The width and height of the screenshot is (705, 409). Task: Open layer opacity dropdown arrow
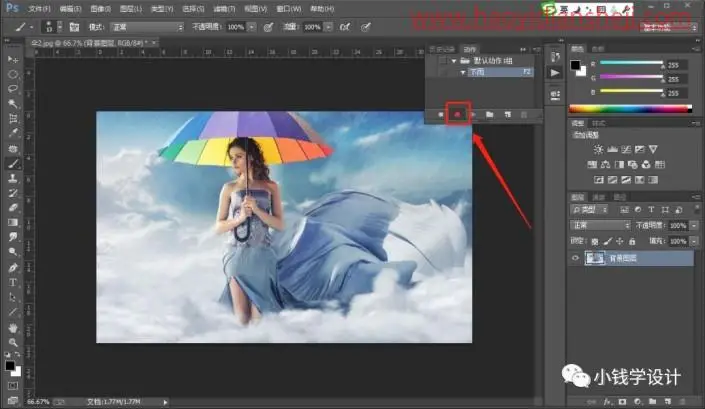[694, 225]
